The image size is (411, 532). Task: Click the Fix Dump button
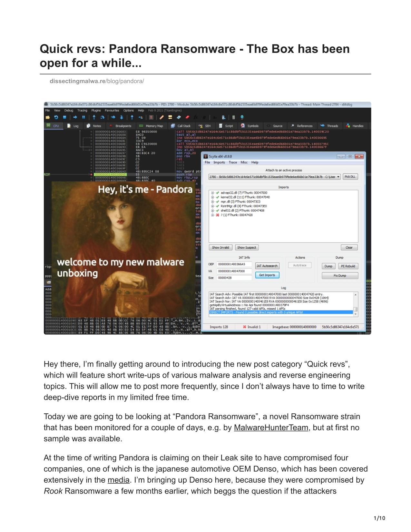click(340, 276)
